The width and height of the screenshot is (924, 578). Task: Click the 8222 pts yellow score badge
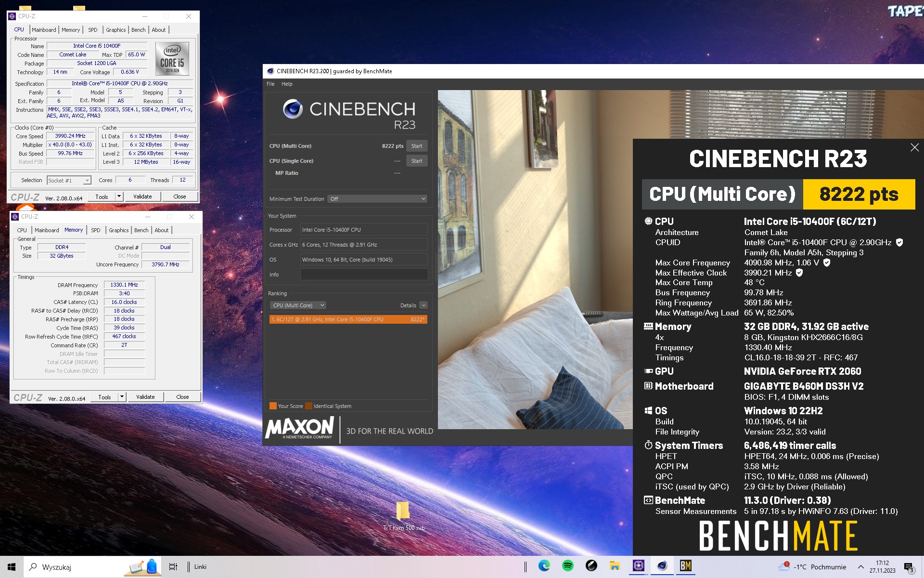tap(859, 194)
